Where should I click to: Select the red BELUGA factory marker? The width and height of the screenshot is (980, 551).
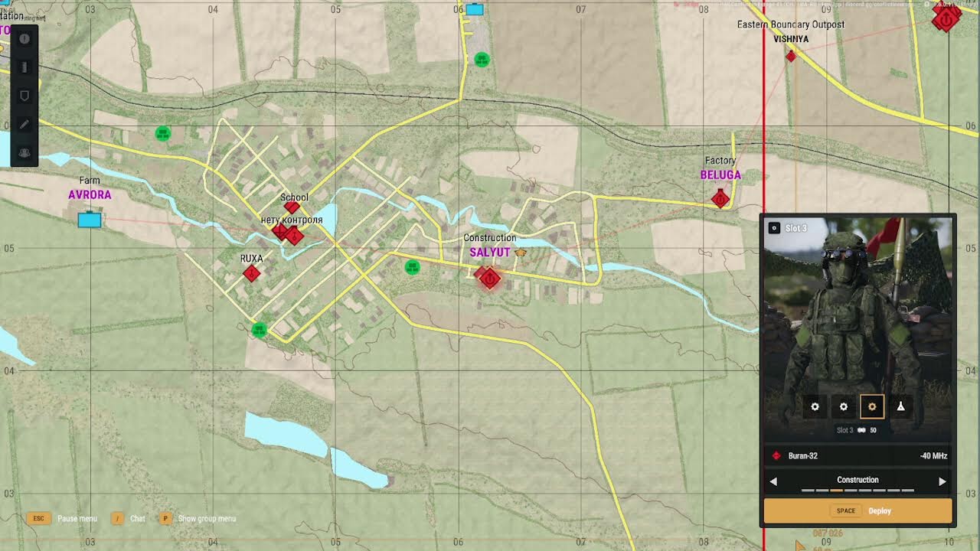[x=720, y=199]
